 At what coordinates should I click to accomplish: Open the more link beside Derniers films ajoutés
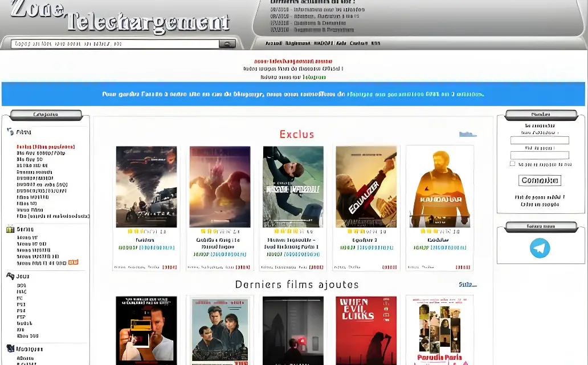pyautogui.click(x=468, y=285)
